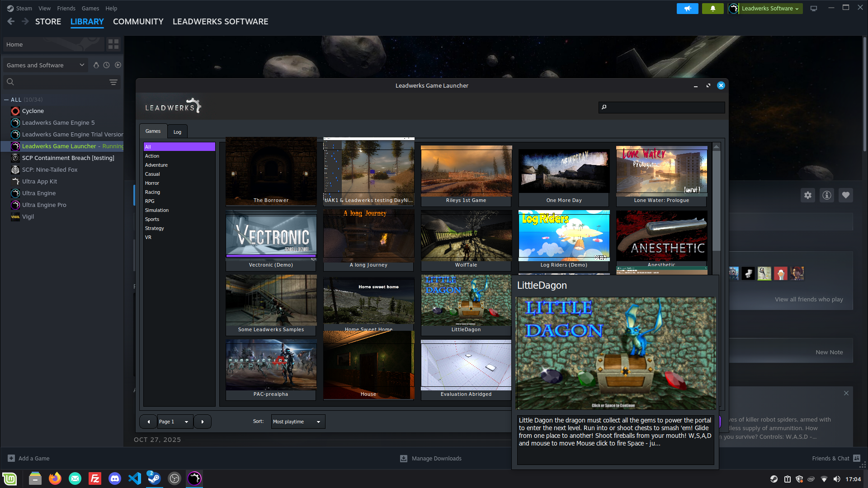This screenshot has width=868, height=488.
Task: Expand the Games and Software dropdown
Action: point(45,65)
